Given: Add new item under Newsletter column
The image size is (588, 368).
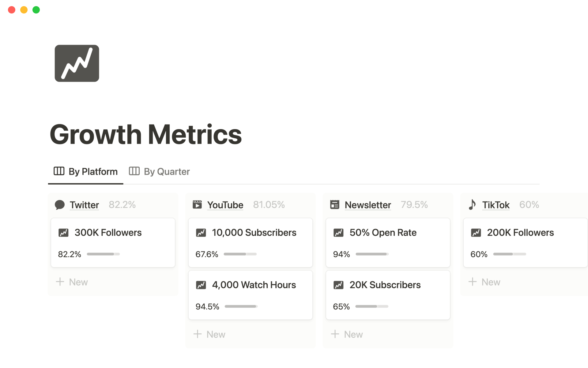Looking at the screenshot, I should (347, 334).
